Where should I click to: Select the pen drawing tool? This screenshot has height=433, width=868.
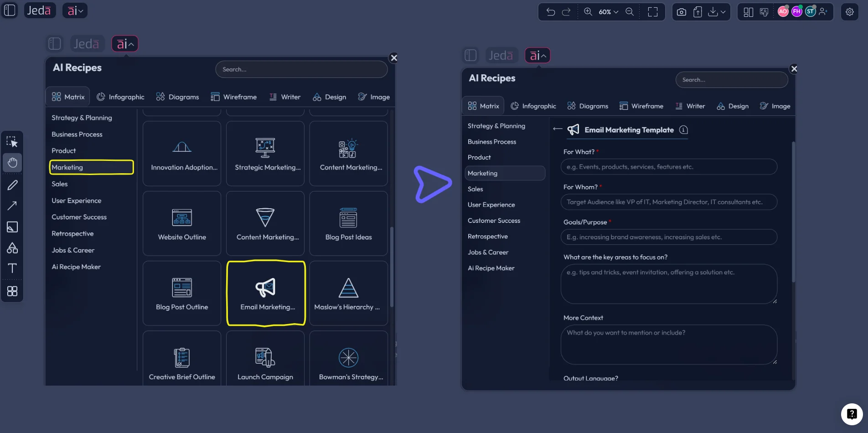point(12,185)
